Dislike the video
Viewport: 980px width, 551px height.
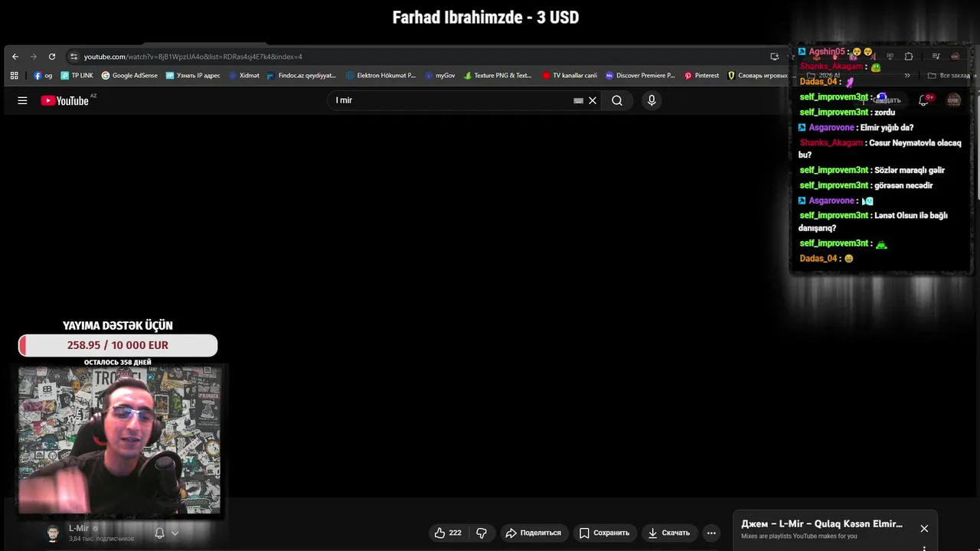point(482,533)
